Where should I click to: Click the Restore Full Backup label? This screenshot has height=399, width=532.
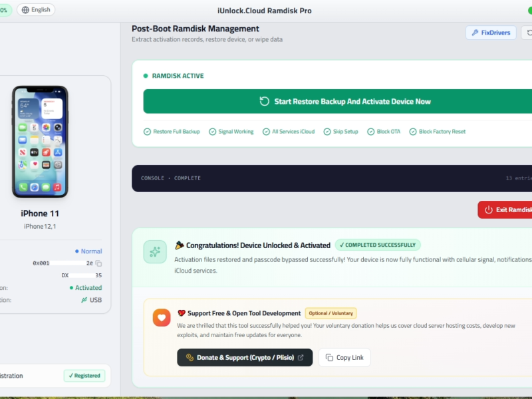click(x=176, y=132)
